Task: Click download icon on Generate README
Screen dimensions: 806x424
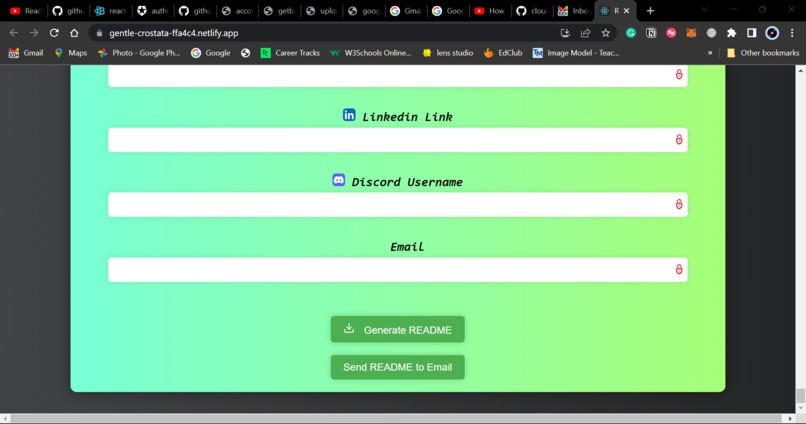Action: point(349,328)
